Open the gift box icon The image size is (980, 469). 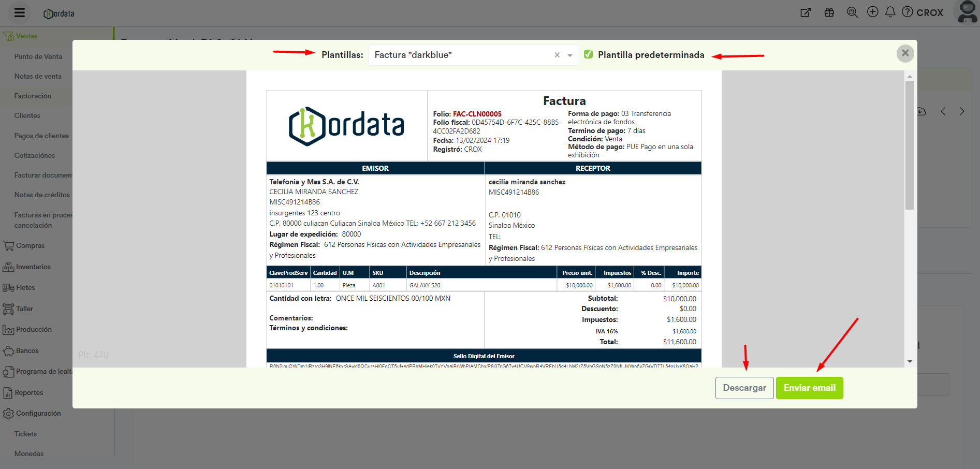(x=829, y=12)
